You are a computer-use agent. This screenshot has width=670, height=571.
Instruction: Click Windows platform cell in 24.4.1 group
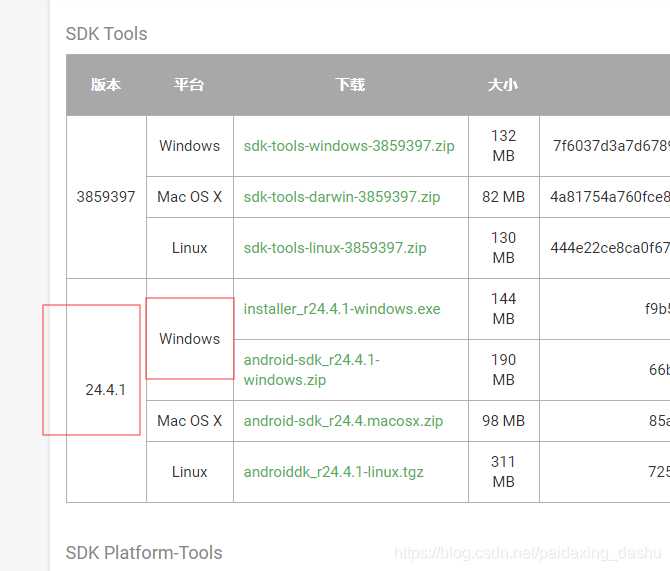pyautogui.click(x=190, y=339)
